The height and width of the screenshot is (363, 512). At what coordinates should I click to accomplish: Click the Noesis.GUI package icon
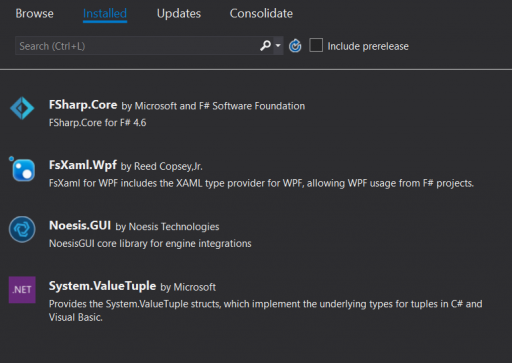click(x=22, y=229)
